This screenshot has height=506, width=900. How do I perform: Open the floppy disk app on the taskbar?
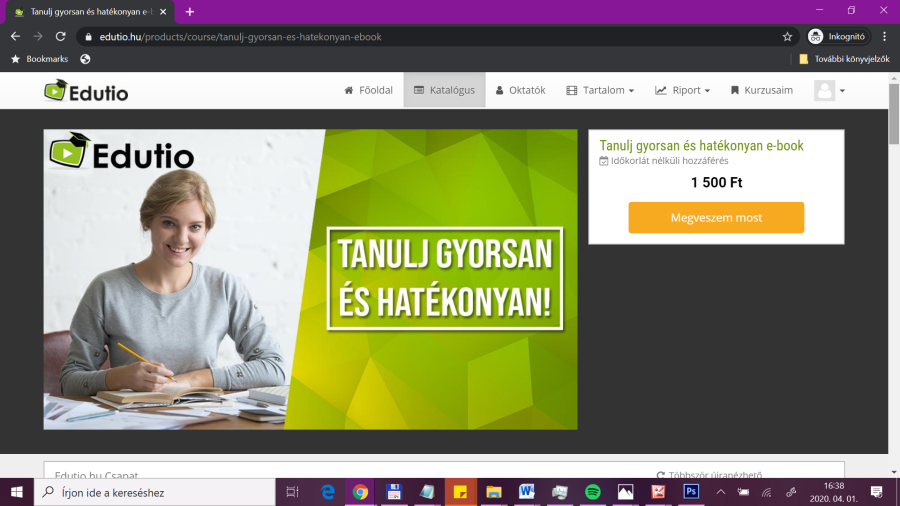(x=394, y=492)
